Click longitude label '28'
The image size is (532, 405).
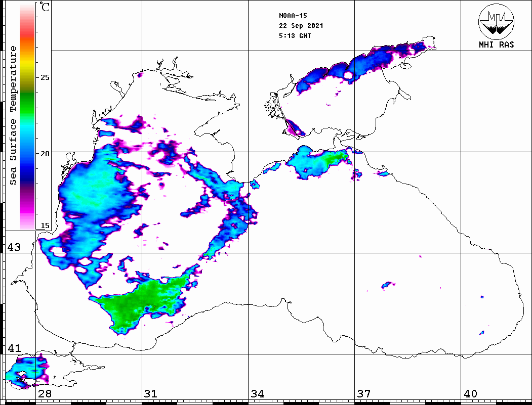point(45,394)
